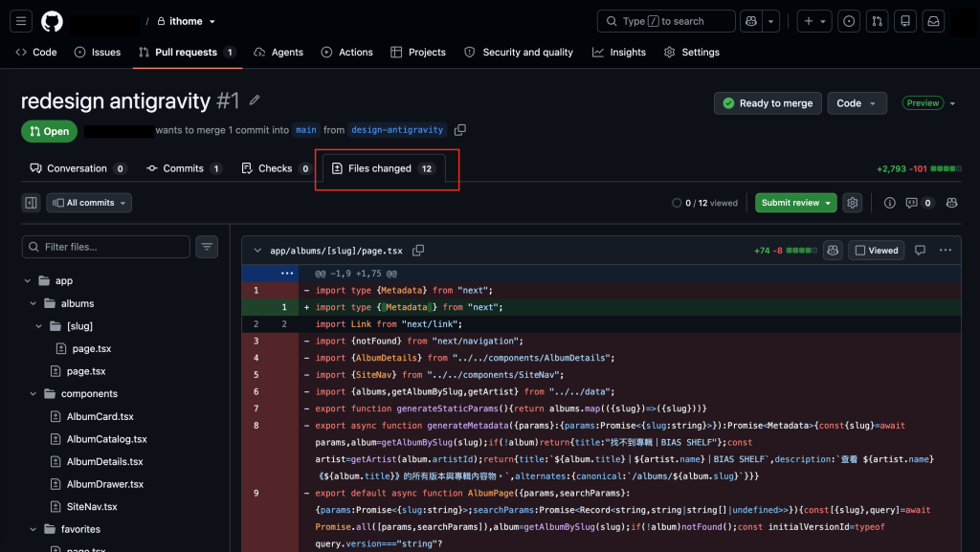
Task: Open the main branch link
Action: pyautogui.click(x=305, y=130)
